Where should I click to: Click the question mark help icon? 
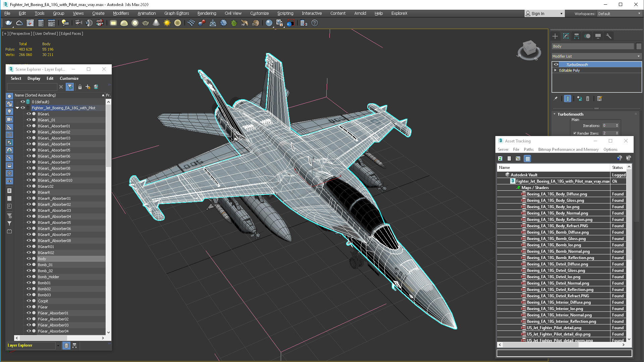[314, 23]
